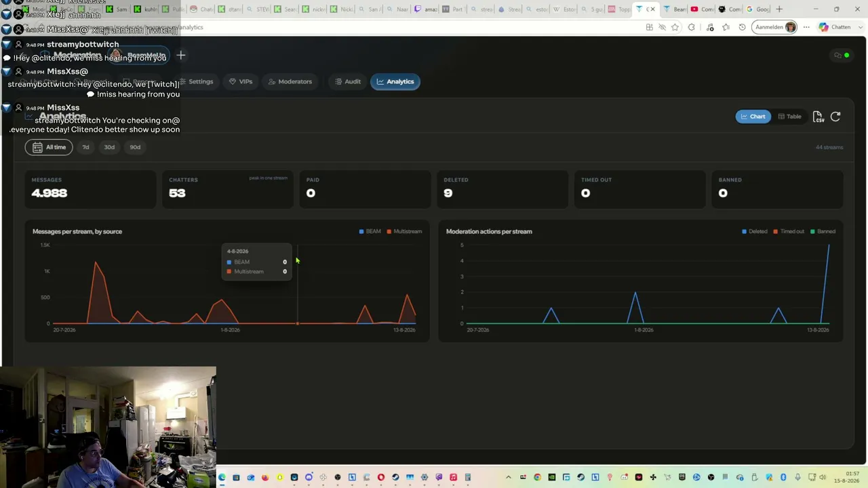Open browser history icon
The height and width of the screenshot is (488, 868).
pos(743,27)
